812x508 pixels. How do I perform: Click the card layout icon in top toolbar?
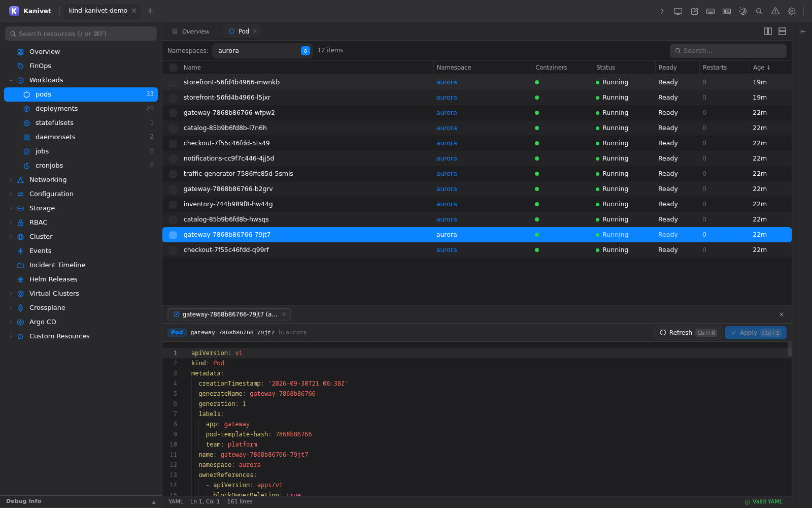tap(727, 11)
